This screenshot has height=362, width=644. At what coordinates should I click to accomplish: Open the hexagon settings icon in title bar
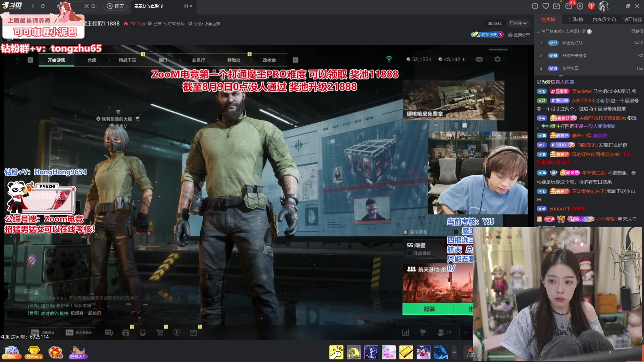(580, 6)
